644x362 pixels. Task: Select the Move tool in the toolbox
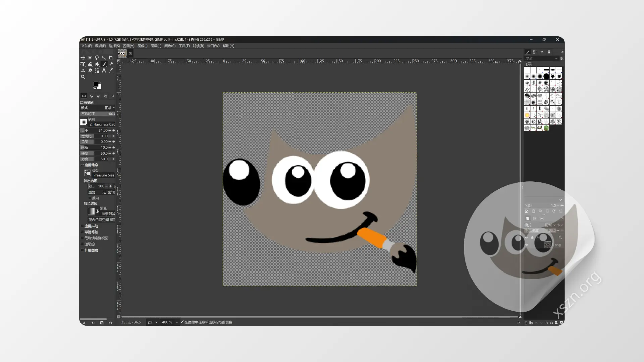coord(83,58)
